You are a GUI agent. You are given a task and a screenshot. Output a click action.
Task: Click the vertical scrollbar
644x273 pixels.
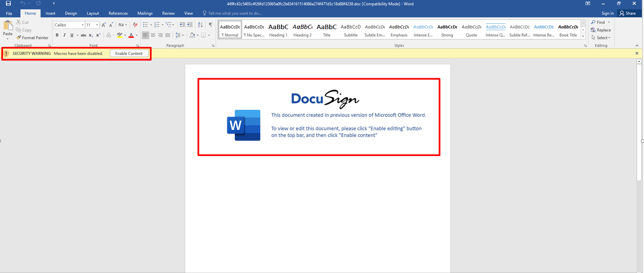[639, 123]
